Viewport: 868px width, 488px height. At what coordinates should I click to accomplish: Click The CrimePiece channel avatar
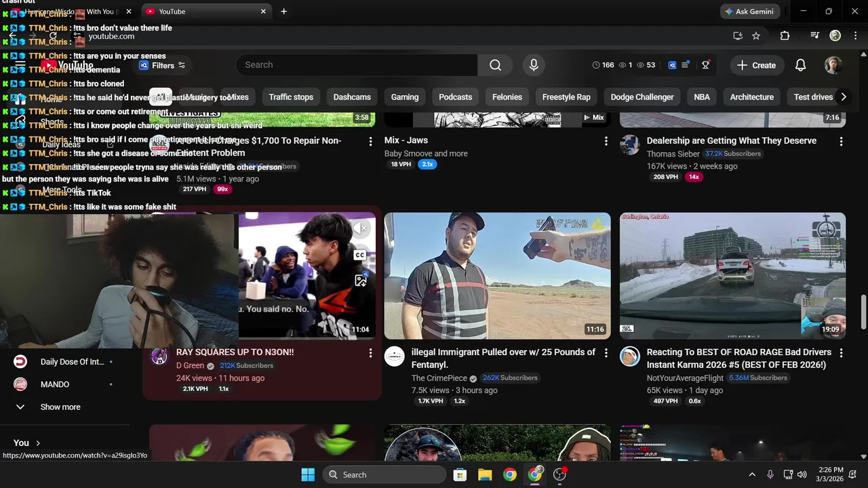tap(395, 357)
